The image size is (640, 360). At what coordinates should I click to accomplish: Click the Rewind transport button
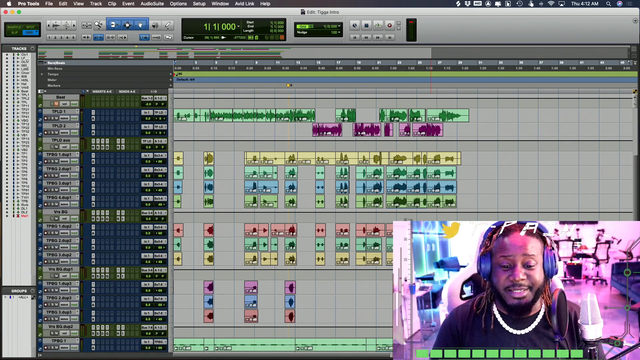tap(366, 37)
